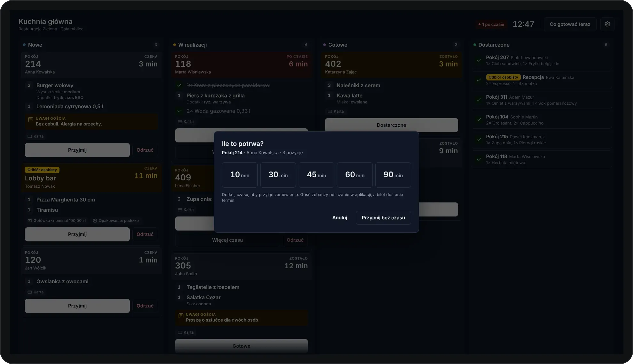Mark room 305 order as Gotowe

click(241, 346)
